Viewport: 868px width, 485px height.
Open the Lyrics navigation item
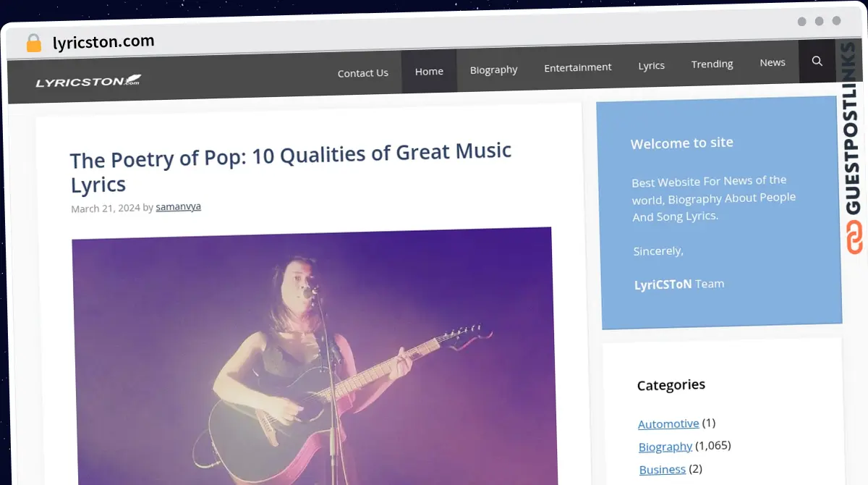(651, 65)
